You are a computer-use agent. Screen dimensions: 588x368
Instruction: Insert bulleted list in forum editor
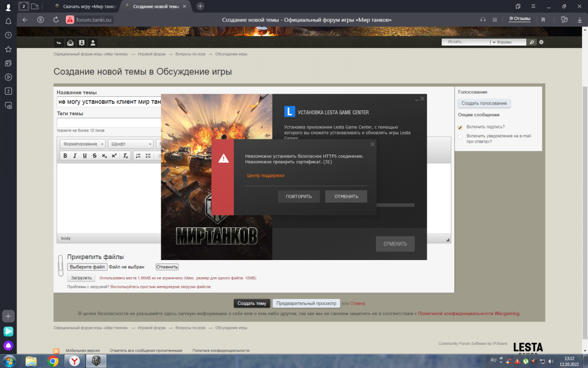coord(147,156)
